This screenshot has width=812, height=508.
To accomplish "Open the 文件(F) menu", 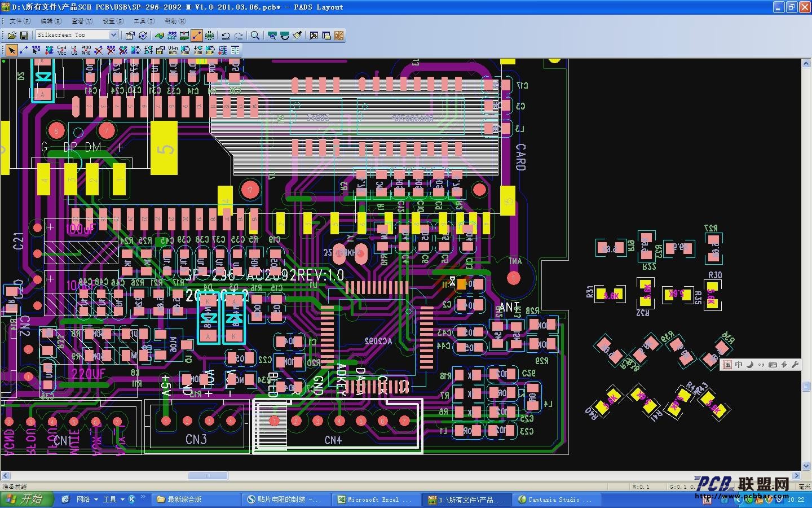I will click(x=19, y=21).
